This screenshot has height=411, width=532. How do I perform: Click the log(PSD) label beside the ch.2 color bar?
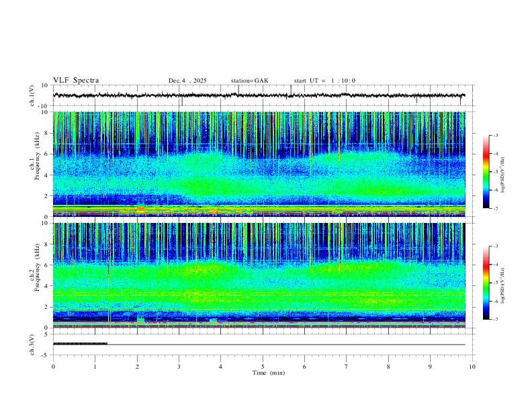pyautogui.click(x=502, y=285)
